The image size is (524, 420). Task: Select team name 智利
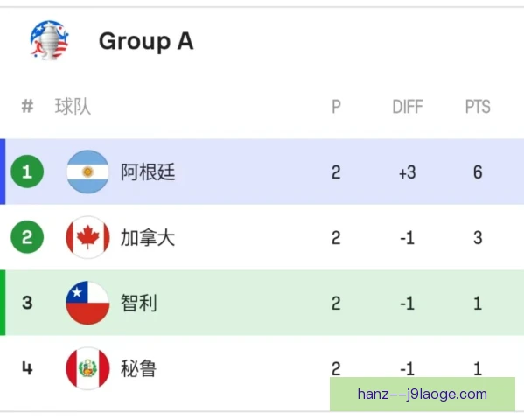pyautogui.click(x=139, y=304)
